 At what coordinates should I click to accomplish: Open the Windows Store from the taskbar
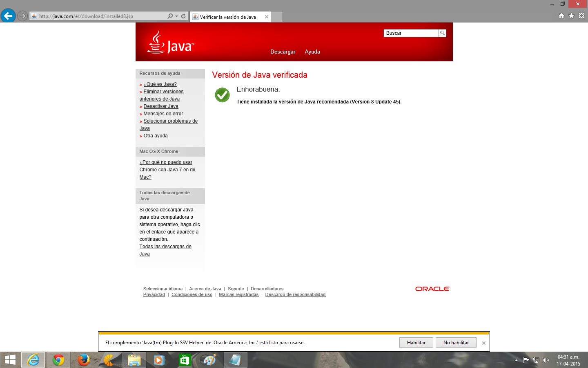[x=184, y=360]
